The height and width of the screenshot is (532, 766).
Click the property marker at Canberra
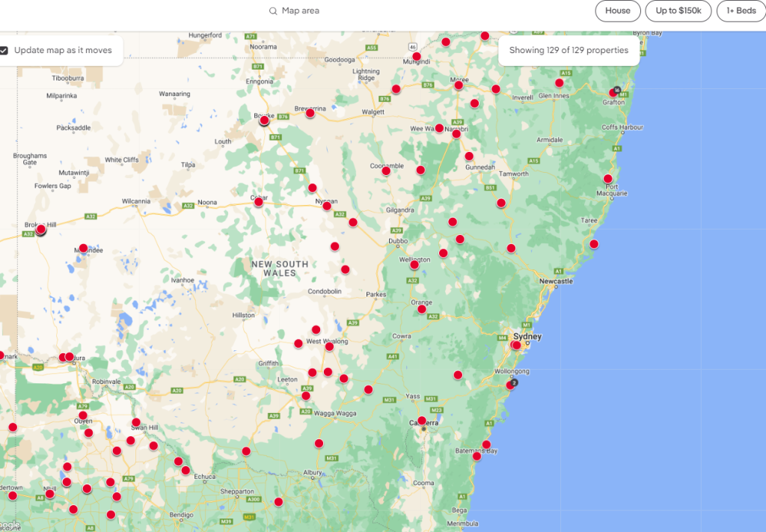(x=422, y=420)
